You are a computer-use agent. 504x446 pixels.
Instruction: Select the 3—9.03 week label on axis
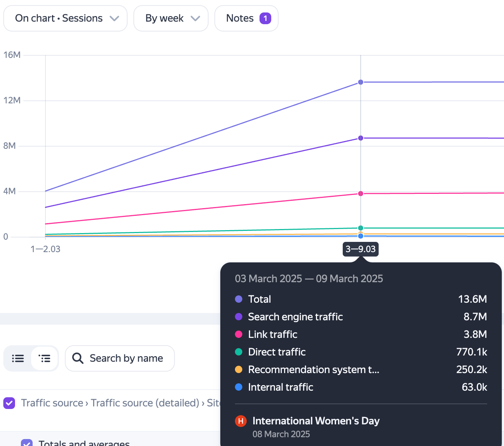tap(361, 249)
